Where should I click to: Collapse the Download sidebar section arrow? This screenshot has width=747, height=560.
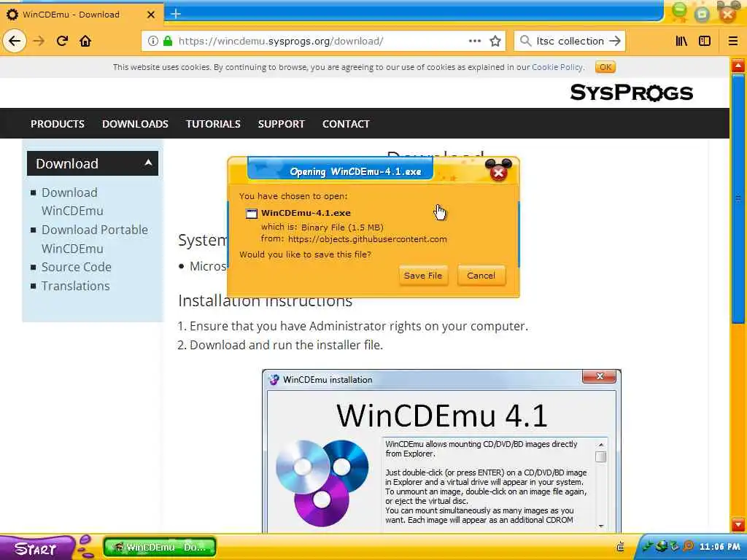(x=148, y=163)
